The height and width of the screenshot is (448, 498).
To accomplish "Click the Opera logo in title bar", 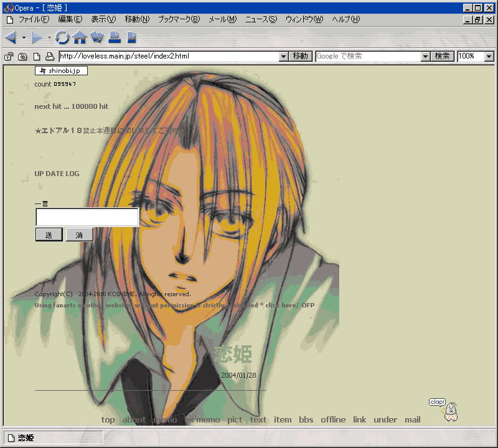I will (8, 8).
